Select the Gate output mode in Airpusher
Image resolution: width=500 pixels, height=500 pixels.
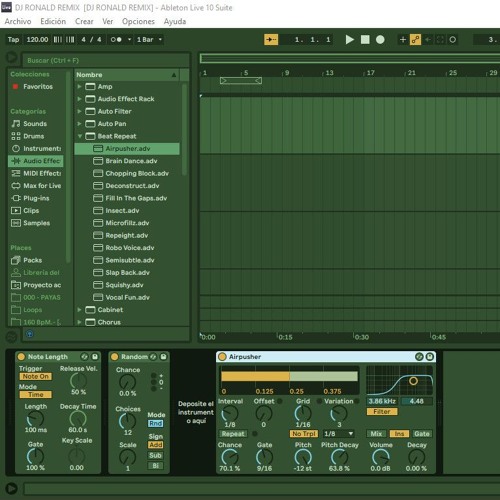point(422,434)
